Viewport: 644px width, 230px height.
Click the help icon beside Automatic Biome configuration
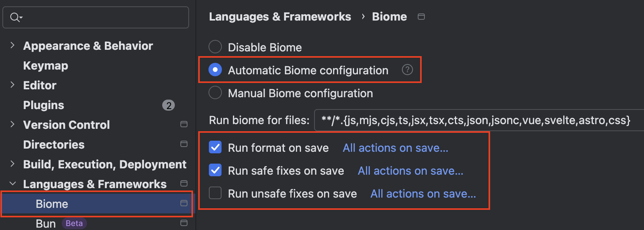(x=407, y=70)
